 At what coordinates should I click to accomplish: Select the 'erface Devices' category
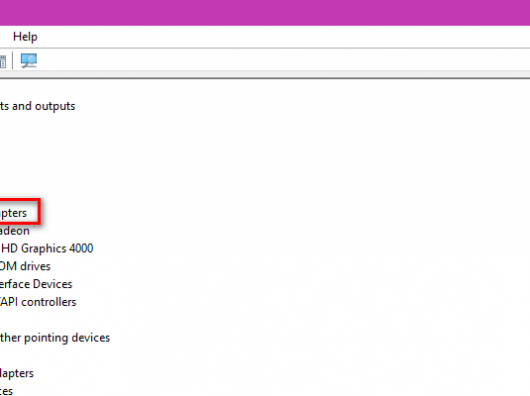pyautogui.click(x=36, y=284)
